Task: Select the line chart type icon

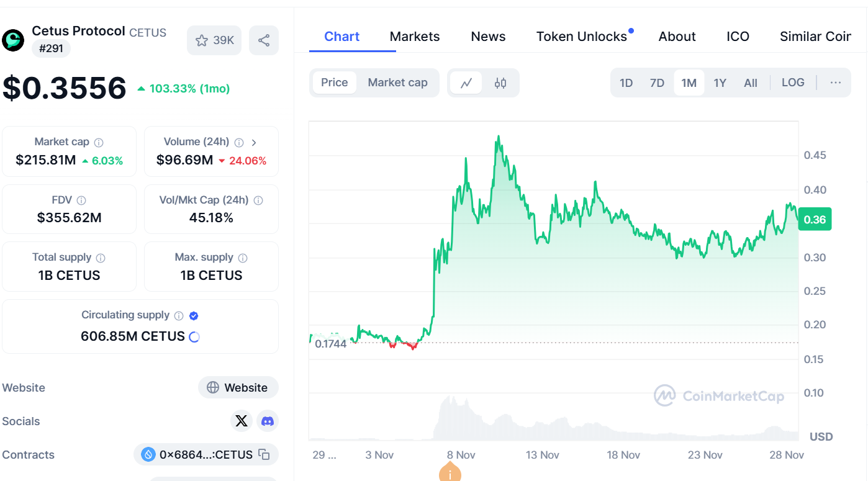Action: 466,83
